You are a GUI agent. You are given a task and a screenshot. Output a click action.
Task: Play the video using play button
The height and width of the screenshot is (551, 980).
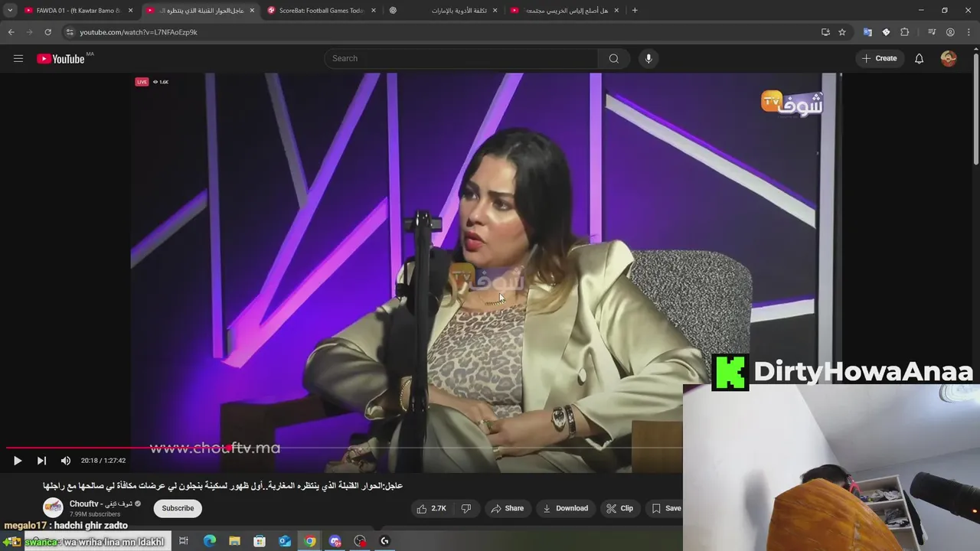pos(18,461)
